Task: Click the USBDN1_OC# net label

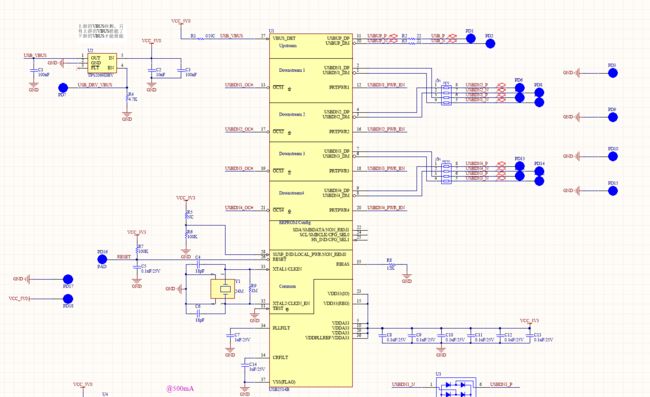Action: point(239,85)
